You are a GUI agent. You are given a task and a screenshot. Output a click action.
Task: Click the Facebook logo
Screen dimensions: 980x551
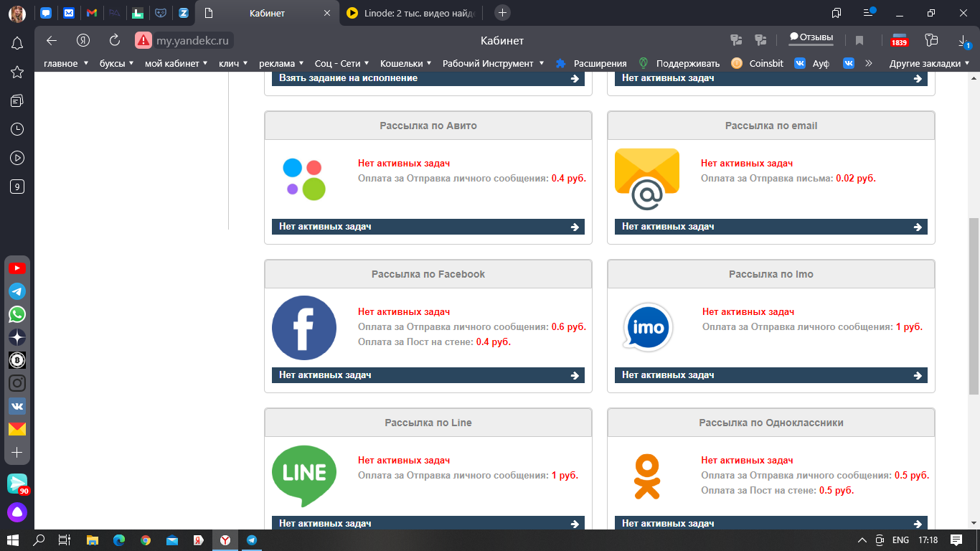304,328
